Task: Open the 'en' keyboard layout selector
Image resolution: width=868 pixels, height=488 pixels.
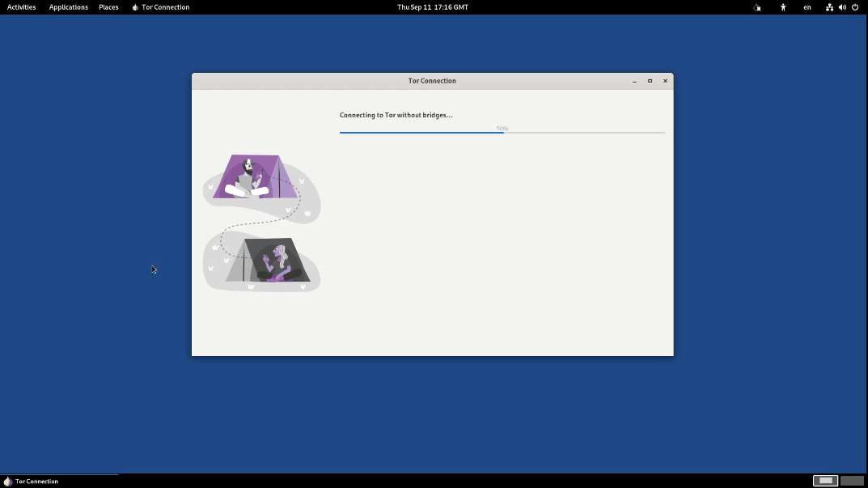Action: pos(807,7)
